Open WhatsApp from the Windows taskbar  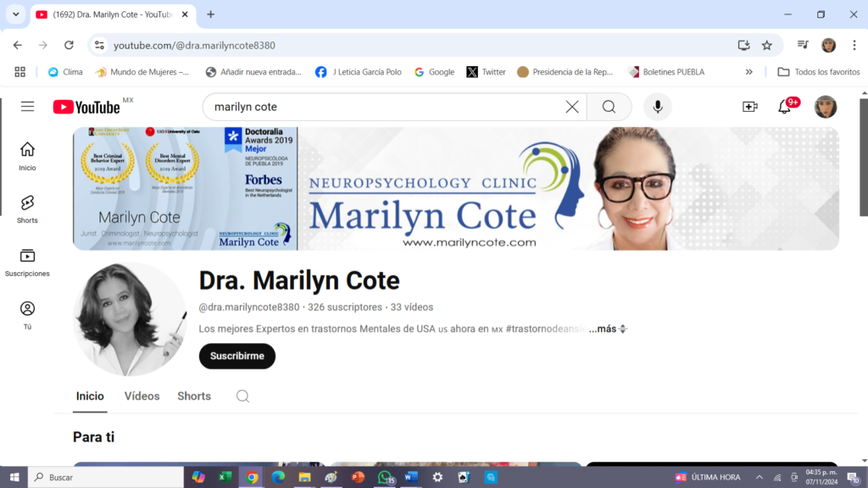pos(385,477)
